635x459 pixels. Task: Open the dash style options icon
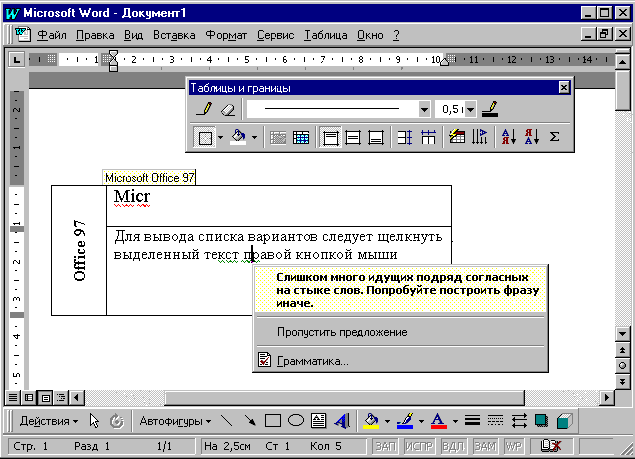(x=495, y=421)
